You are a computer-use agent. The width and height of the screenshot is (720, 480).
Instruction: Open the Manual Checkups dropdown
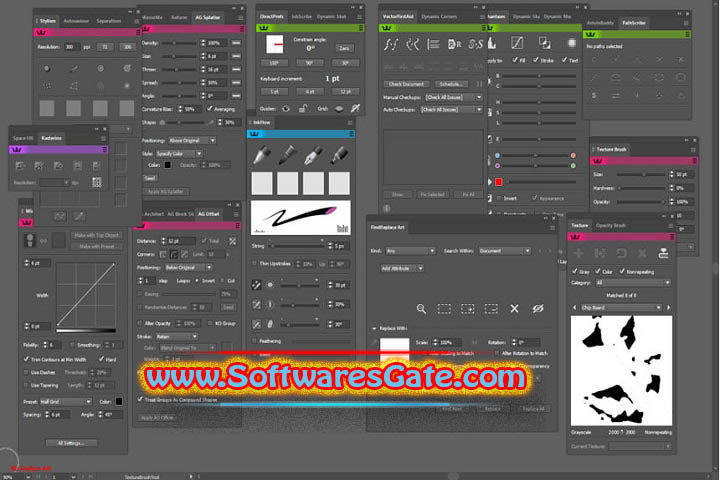[x=453, y=97]
